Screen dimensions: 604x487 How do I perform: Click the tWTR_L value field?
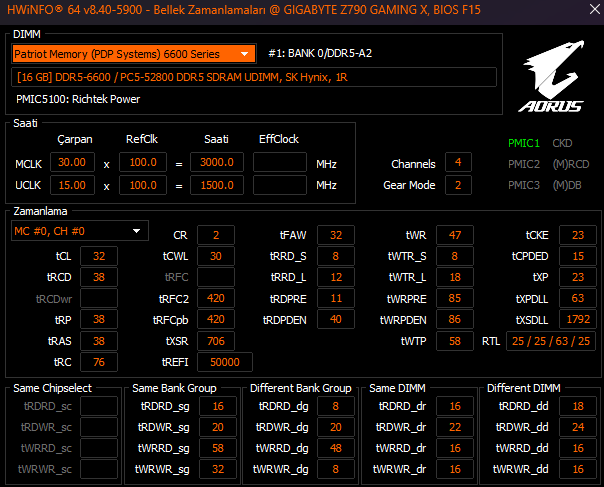pos(455,277)
